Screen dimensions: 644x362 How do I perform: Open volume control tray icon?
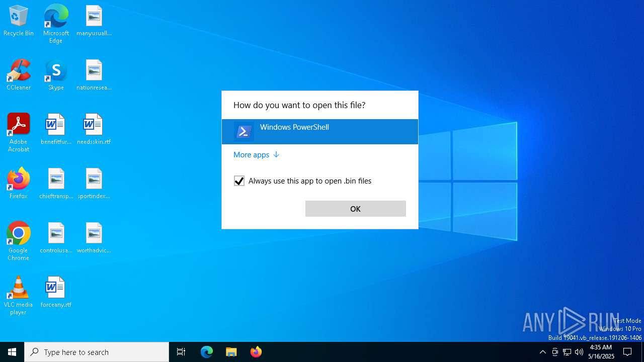579,352
